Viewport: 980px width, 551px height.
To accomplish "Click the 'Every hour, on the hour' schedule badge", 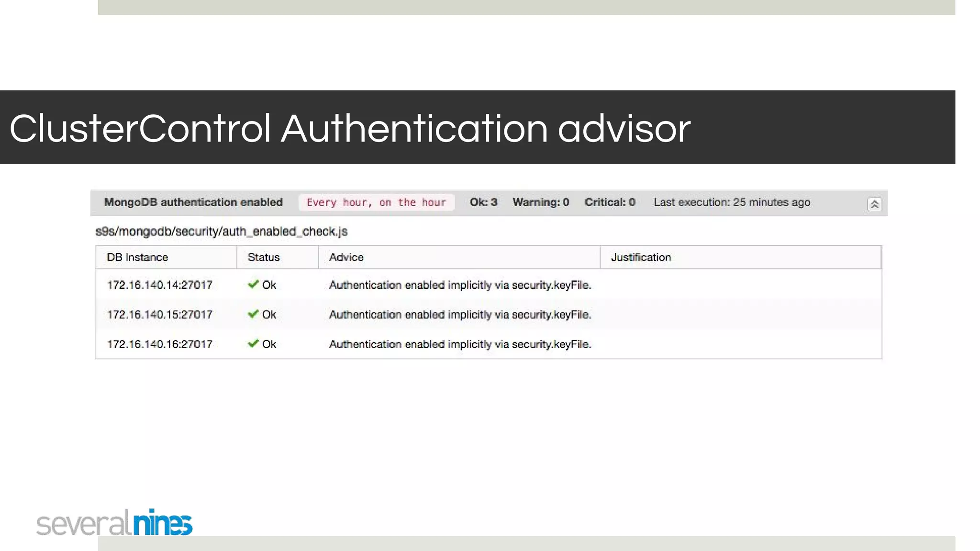I will coord(376,202).
